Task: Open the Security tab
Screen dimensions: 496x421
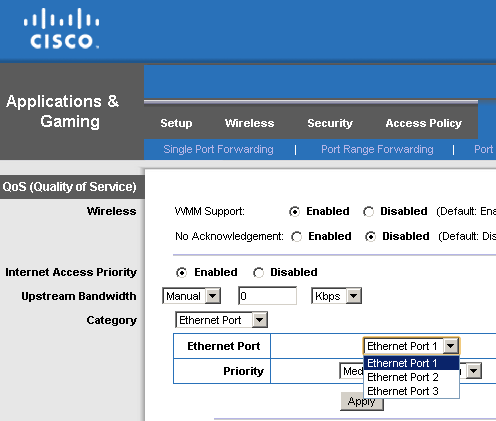Action: pyautogui.click(x=330, y=123)
